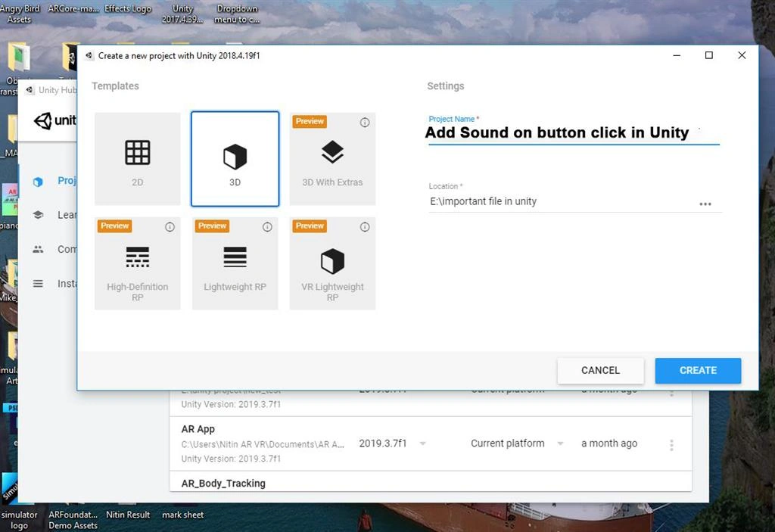
Task: Click the Project Name input field
Action: click(x=574, y=133)
